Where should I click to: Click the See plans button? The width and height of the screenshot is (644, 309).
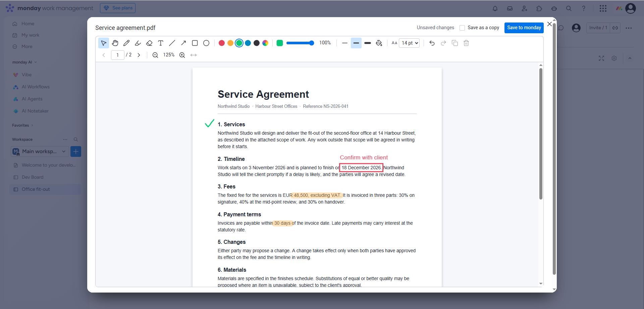click(118, 8)
